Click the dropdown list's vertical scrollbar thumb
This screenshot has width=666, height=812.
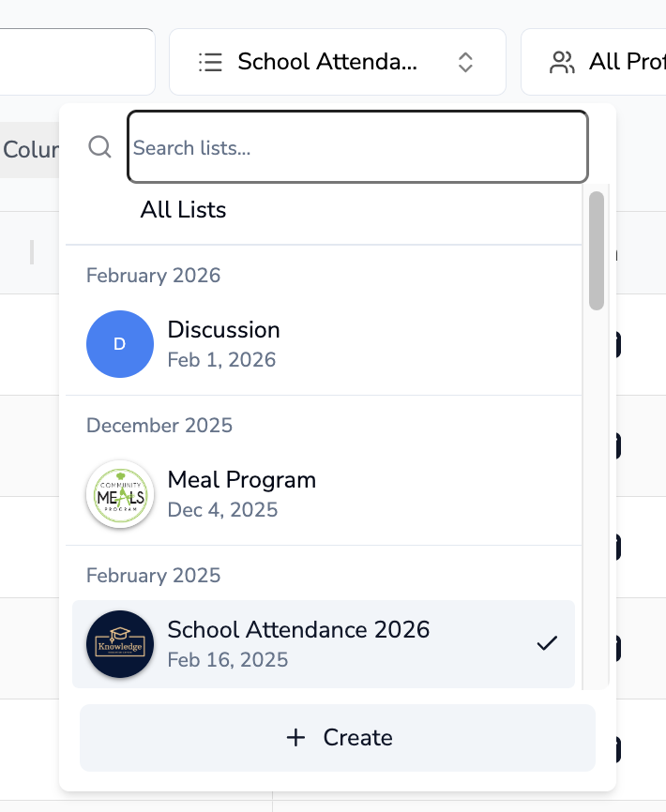point(597,250)
